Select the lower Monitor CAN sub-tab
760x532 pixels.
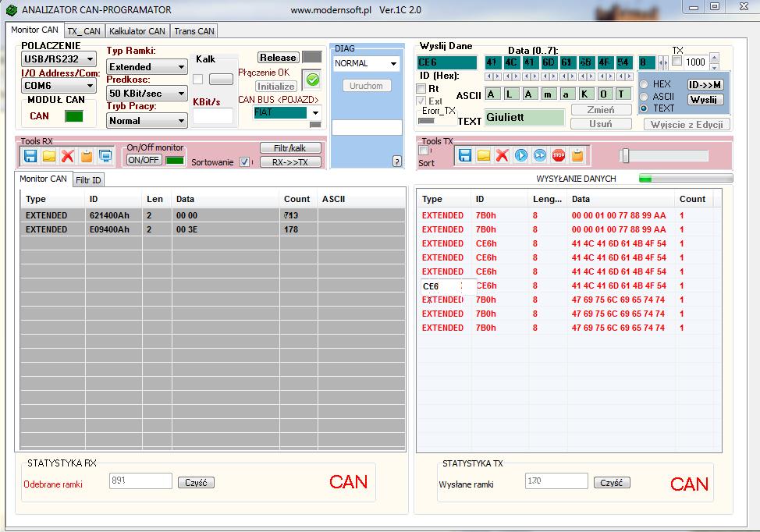point(43,179)
